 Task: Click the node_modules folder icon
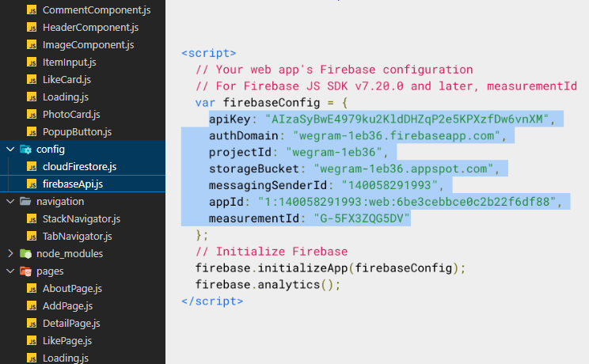pyautogui.click(x=25, y=253)
